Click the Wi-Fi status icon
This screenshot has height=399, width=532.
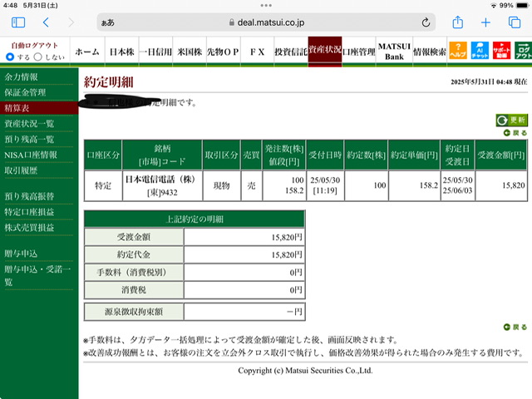(494, 6)
